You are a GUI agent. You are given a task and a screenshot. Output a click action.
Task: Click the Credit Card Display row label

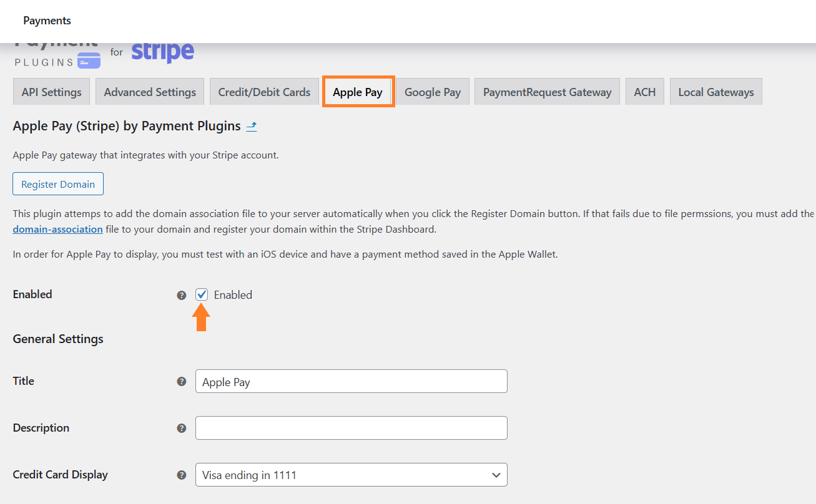coord(60,474)
